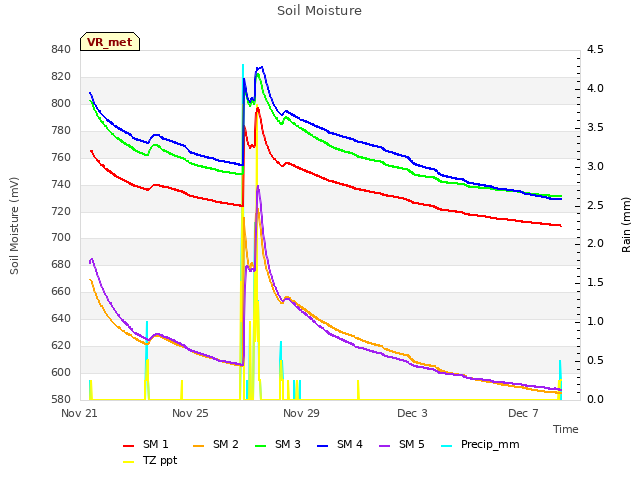The image size is (640, 480).
Task: Click the Nov 29 x-axis label
Action: [x=301, y=413]
